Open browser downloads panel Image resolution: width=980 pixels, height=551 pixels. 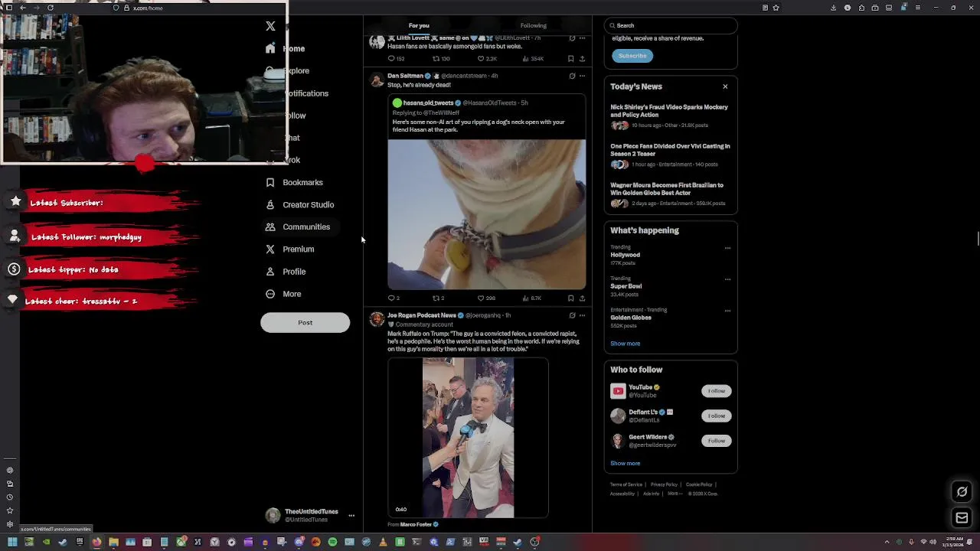point(833,8)
